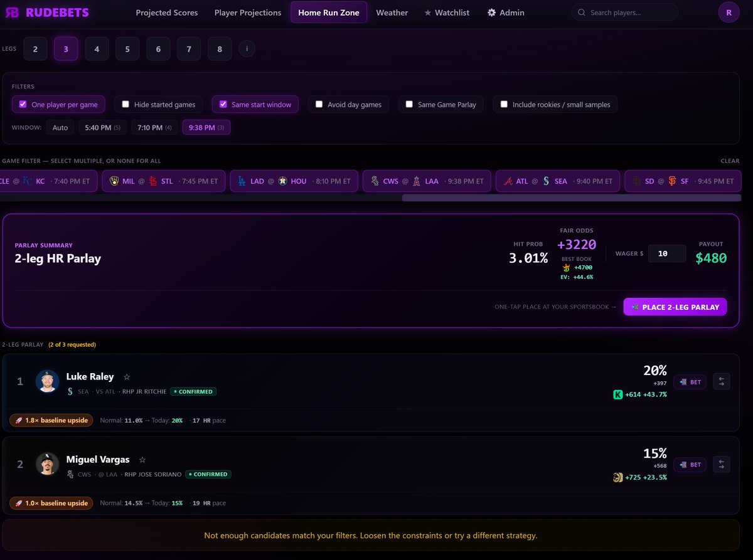
Task: Set parlay legs to 8
Action: point(220,49)
